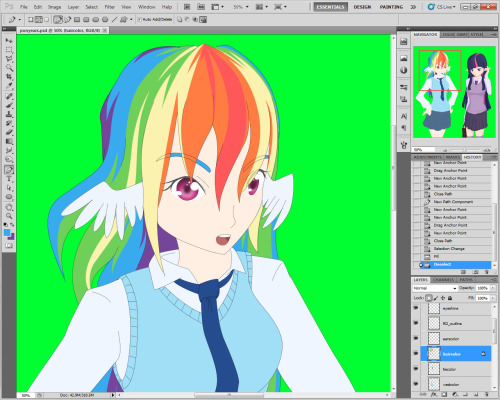The width and height of the screenshot is (500, 400).
Task: Open the Image menu
Action: click(x=54, y=7)
